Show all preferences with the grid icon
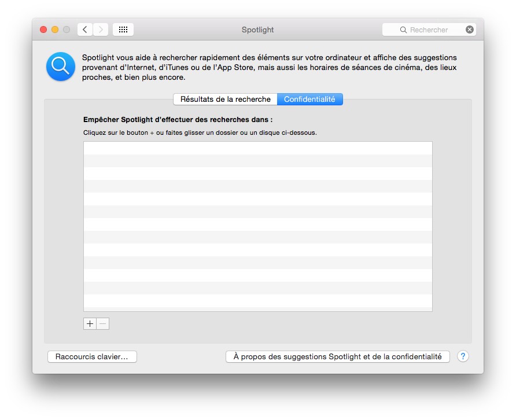 pos(123,30)
